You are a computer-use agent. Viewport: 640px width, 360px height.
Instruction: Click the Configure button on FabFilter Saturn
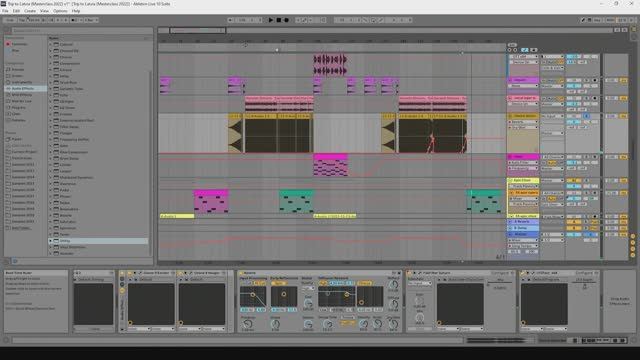click(x=500, y=273)
